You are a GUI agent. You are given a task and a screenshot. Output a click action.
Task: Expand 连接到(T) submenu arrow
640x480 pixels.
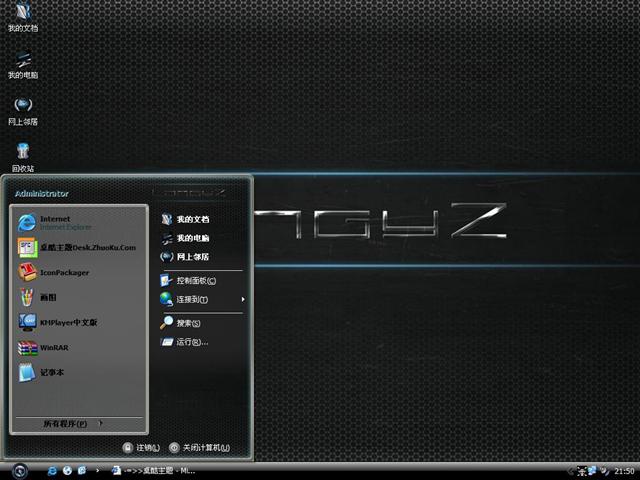coord(243,300)
